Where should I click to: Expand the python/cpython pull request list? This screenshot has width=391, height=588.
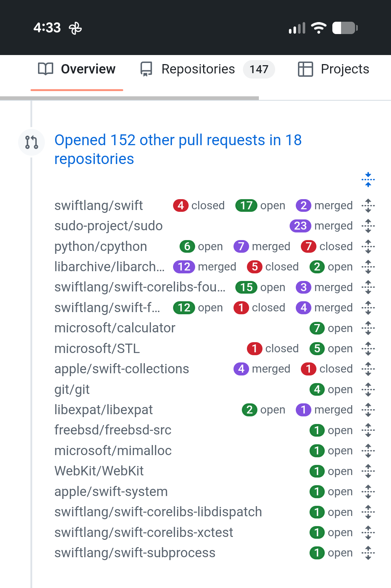tap(368, 247)
